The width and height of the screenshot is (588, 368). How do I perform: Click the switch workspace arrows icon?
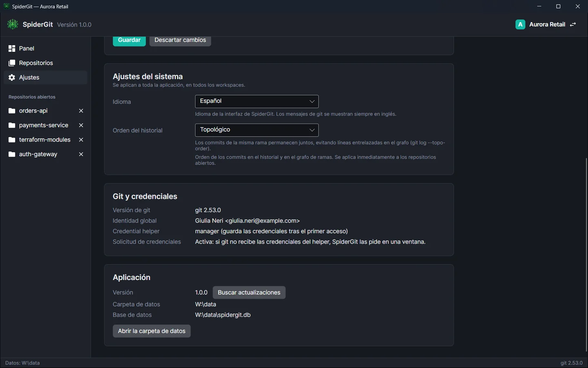click(573, 24)
